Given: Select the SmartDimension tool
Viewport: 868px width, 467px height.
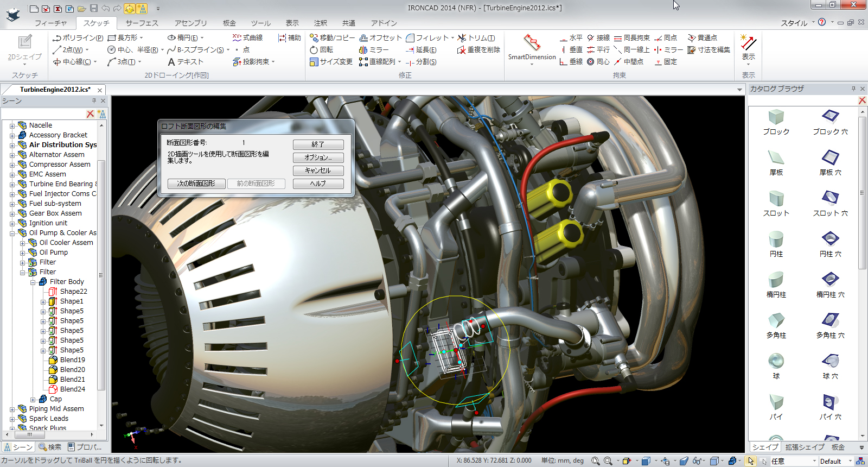Looking at the screenshot, I should 532,48.
